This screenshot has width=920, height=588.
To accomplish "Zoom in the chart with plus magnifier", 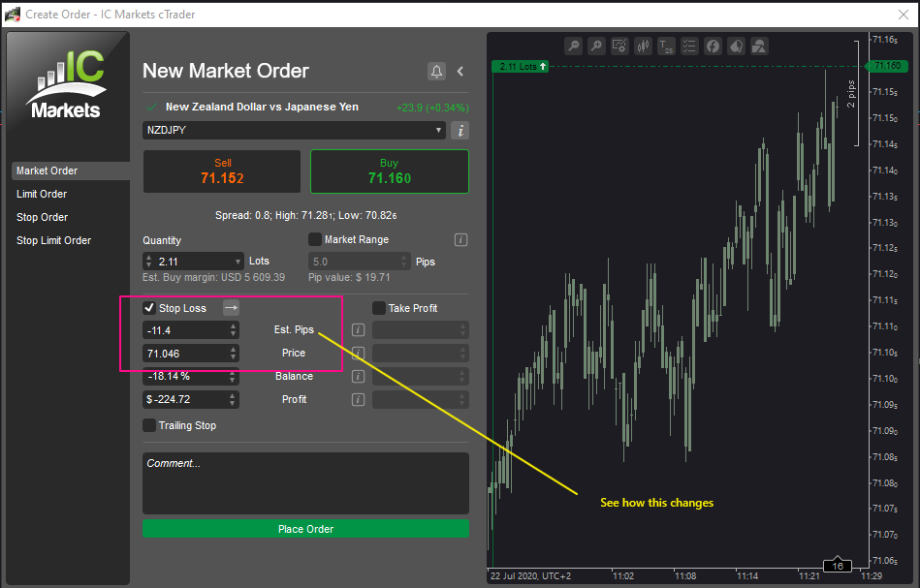I will point(596,46).
